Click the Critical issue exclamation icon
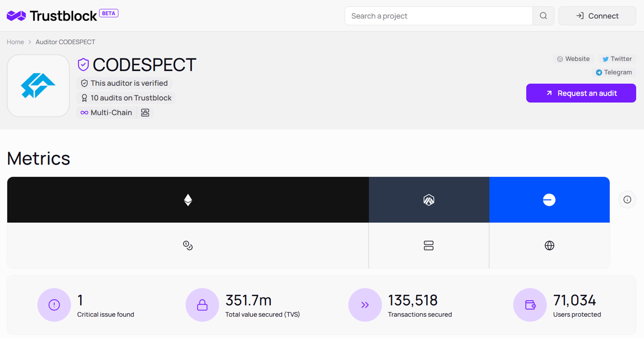Screen dimensions: 644x338 pyautogui.click(x=54, y=305)
